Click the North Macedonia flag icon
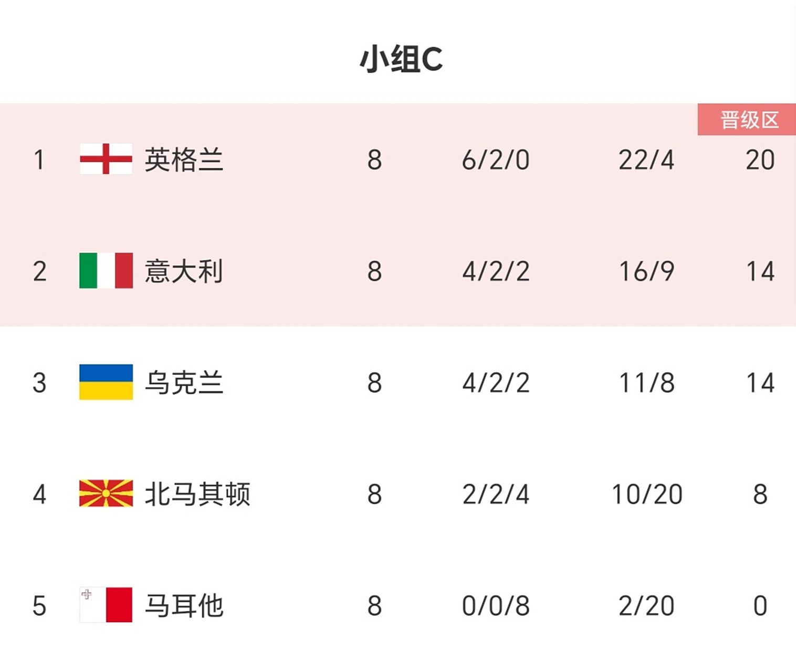 (x=106, y=493)
